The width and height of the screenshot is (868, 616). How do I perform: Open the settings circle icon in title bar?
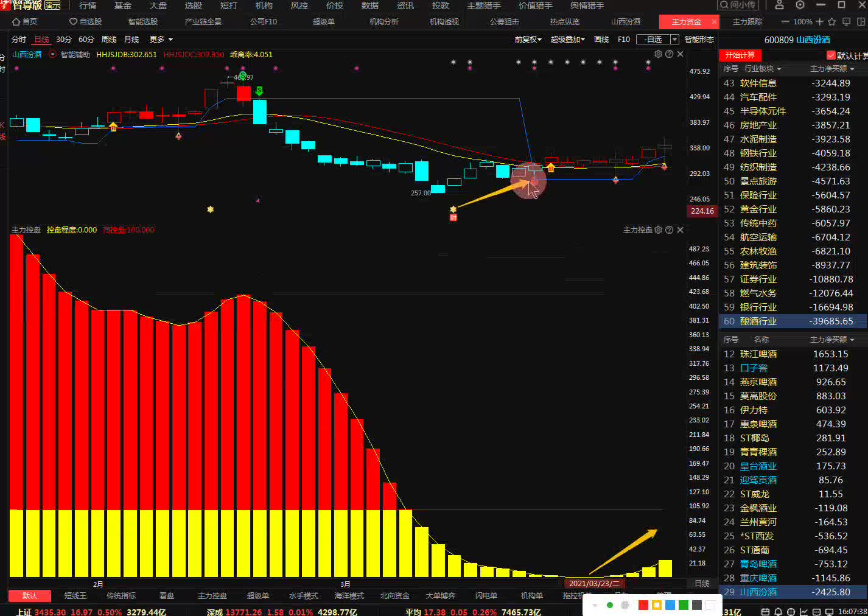click(800, 5)
